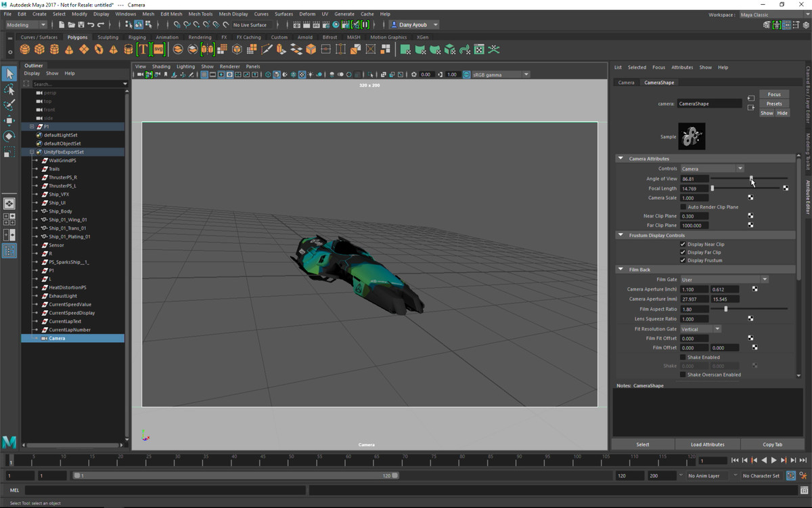812x508 pixels.
Task: Create a polygon cone from shelf
Action: pyautogui.click(x=69, y=49)
